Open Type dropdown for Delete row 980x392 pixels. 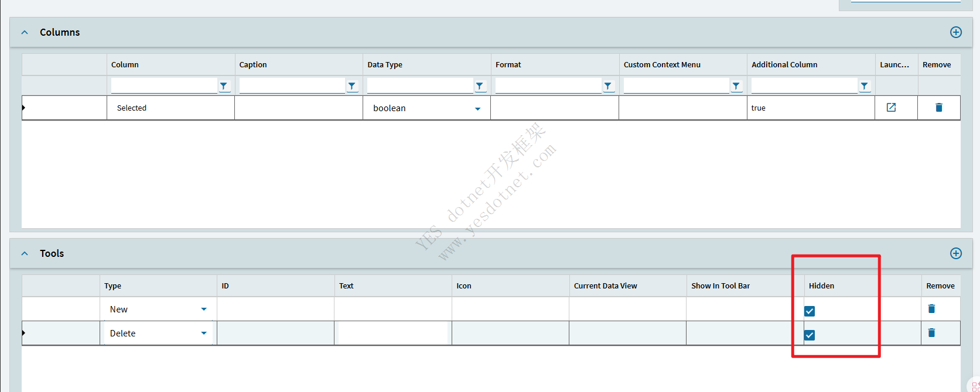coord(204,333)
